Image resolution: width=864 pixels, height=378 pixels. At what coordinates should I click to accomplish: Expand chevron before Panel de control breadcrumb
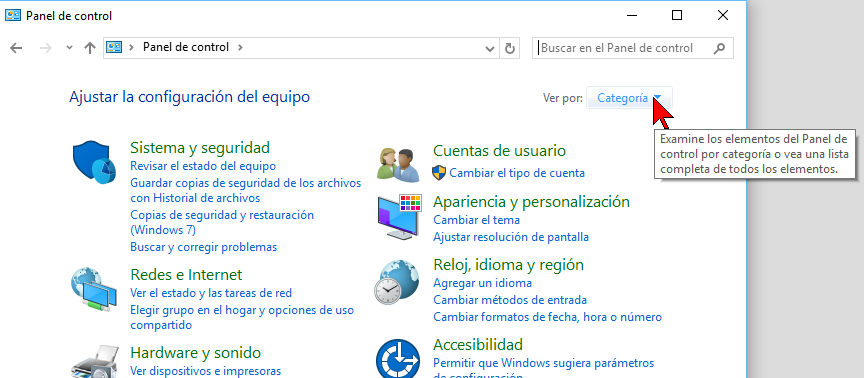click(x=131, y=47)
